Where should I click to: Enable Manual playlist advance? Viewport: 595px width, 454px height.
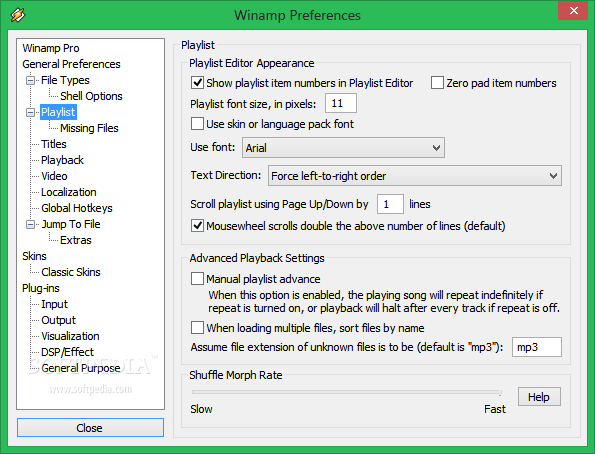197,279
